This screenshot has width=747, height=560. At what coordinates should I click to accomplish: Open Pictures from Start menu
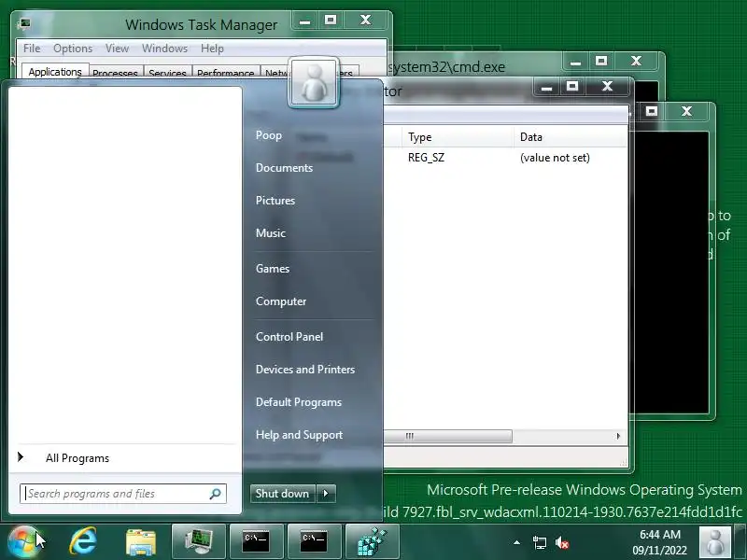[x=275, y=201]
